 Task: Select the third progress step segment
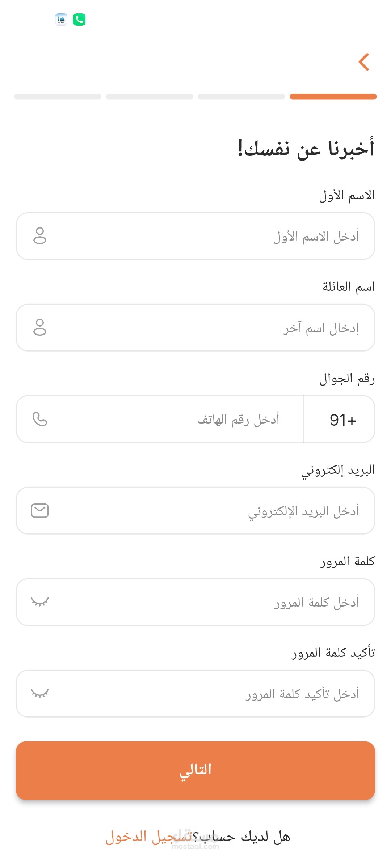150,97
